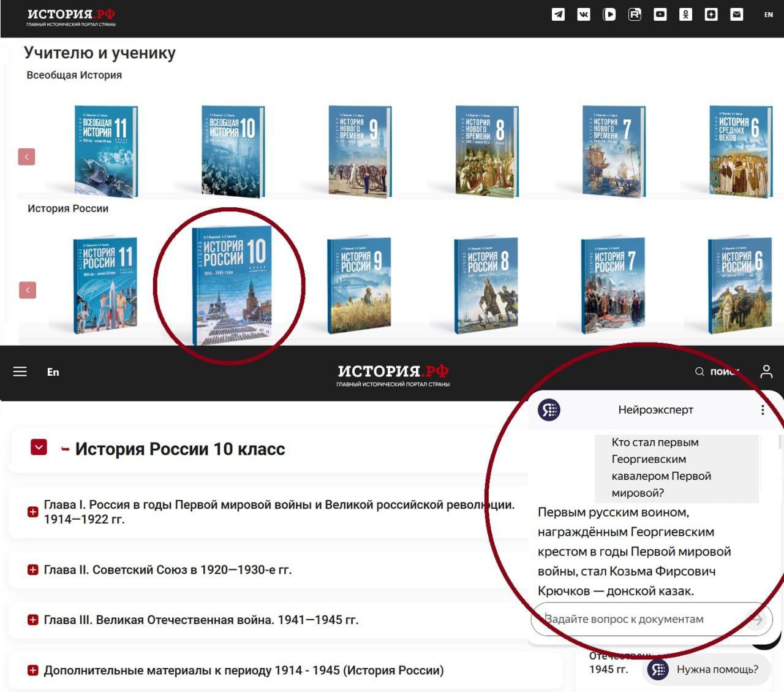This screenshot has width=784, height=692.
Task: Click the Нейроэксперт assistant avatar icon
Action: [549, 410]
